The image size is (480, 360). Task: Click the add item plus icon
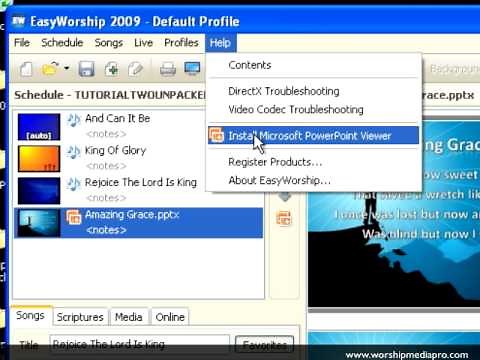tap(112, 69)
